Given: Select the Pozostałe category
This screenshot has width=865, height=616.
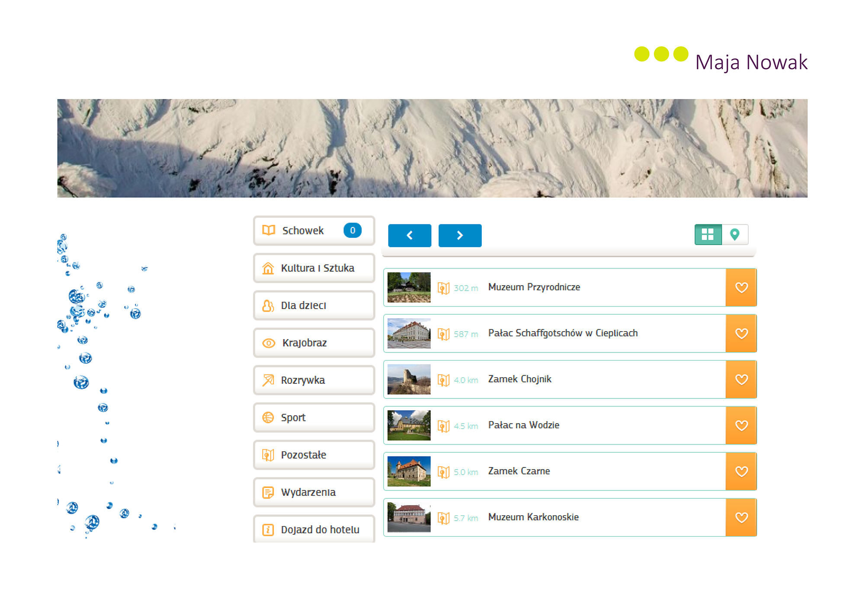Looking at the screenshot, I should point(314,455).
